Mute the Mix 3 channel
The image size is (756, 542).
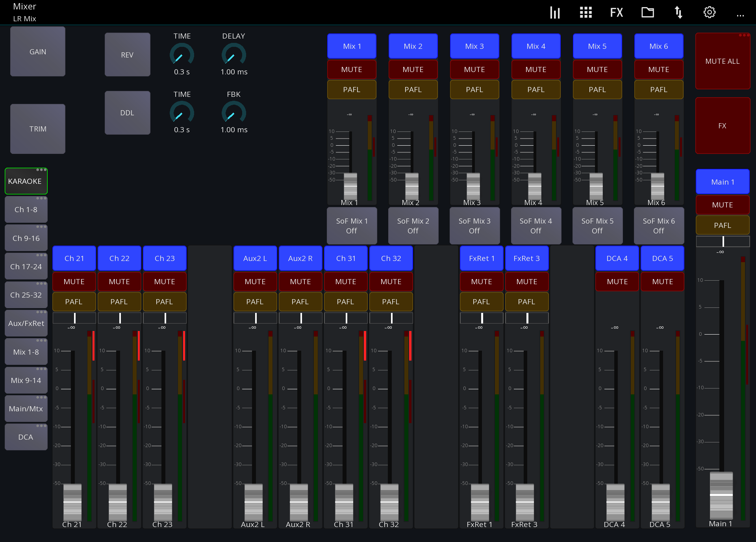point(474,69)
